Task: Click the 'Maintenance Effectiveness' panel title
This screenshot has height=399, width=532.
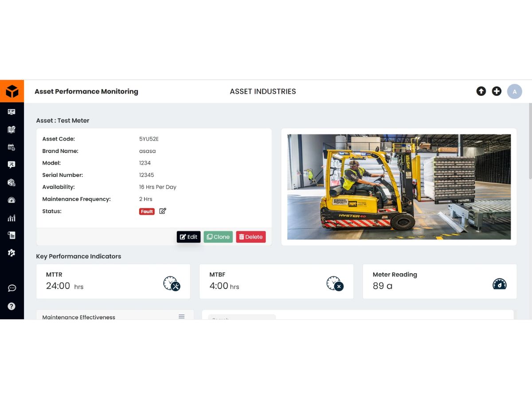Action: tap(78, 317)
